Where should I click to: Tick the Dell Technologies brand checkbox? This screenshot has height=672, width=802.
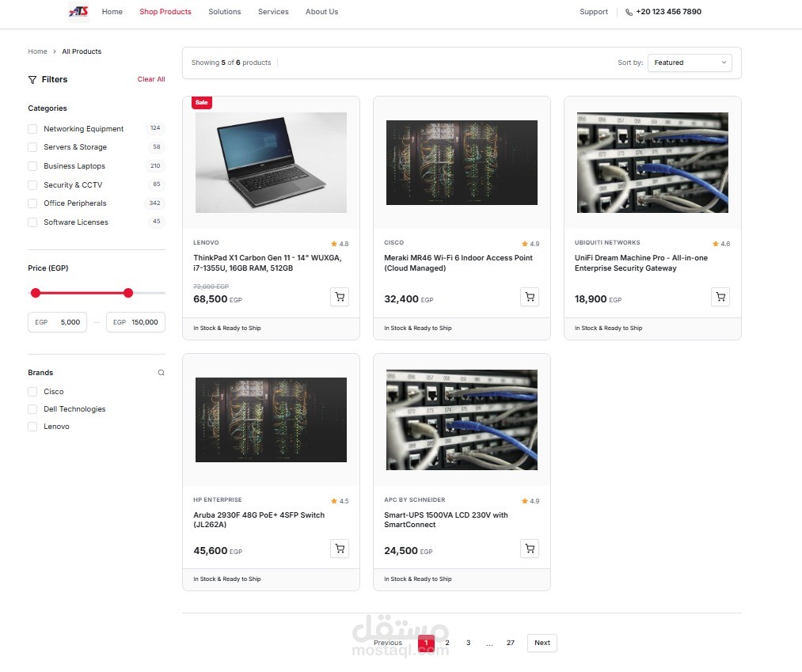(x=32, y=409)
